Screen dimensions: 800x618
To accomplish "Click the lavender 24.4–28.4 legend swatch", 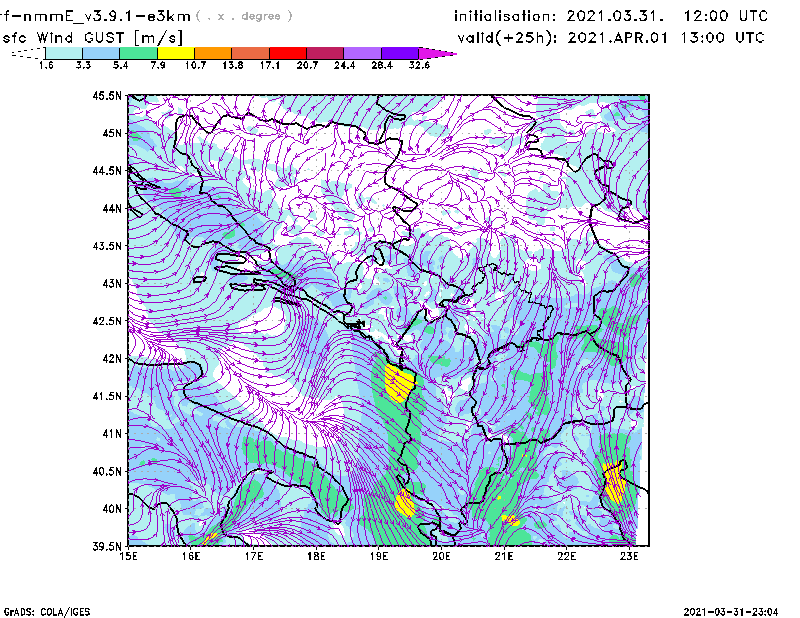I will (362, 53).
